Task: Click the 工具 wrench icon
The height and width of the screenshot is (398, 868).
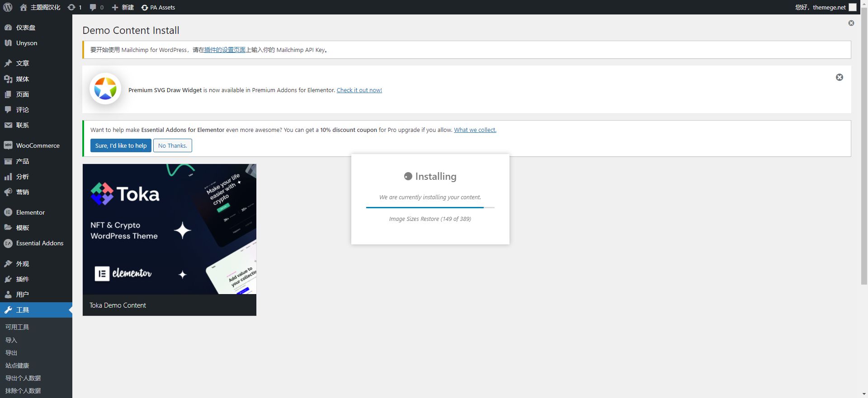Action: (x=8, y=310)
